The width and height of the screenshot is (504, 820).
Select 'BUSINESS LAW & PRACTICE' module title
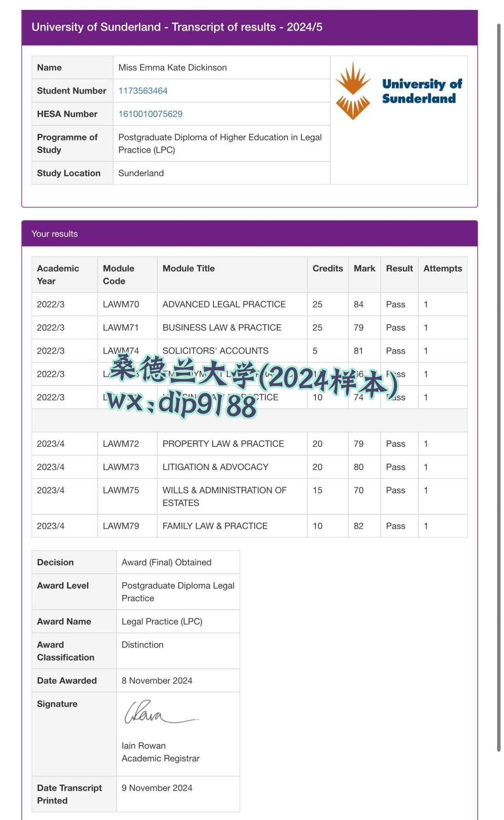click(x=222, y=328)
